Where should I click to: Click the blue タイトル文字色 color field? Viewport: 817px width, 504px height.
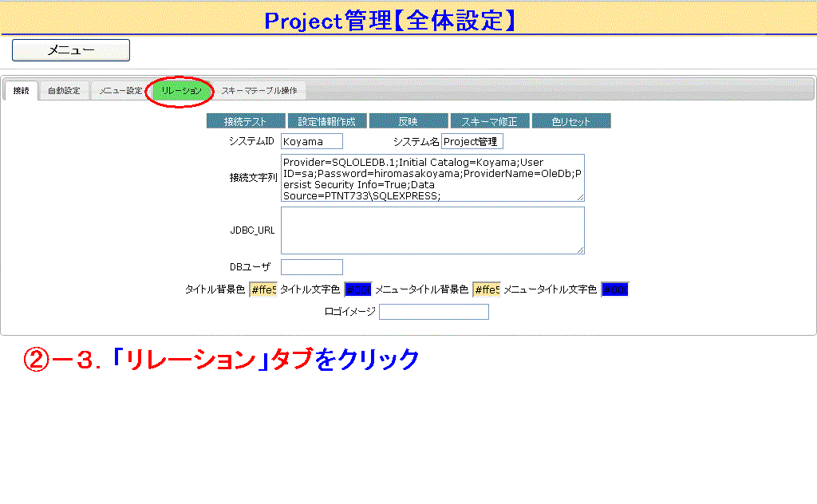[x=358, y=289]
